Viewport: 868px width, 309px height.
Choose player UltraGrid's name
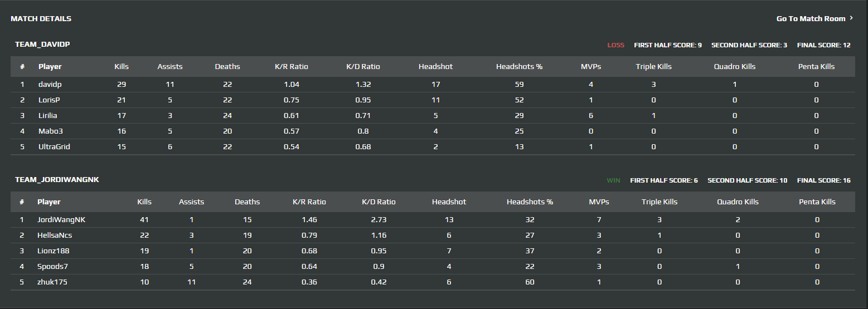54,147
